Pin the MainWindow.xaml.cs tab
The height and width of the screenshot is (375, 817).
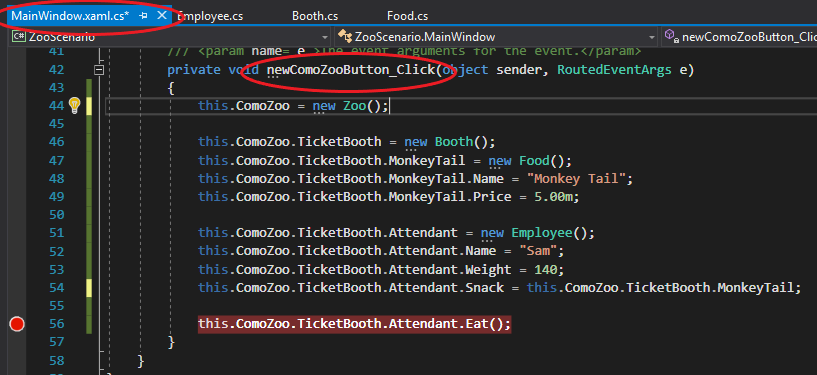144,16
